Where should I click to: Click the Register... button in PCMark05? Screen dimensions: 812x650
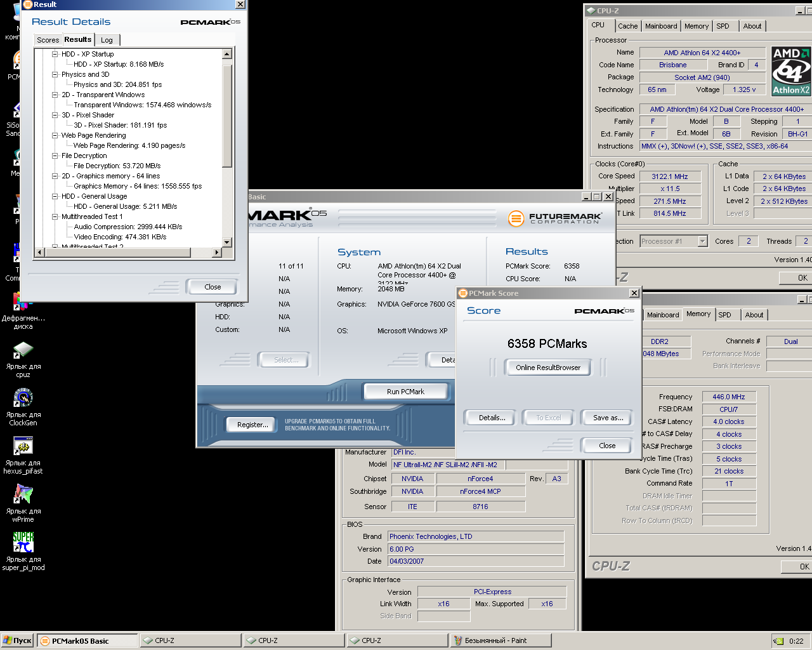pyautogui.click(x=252, y=425)
